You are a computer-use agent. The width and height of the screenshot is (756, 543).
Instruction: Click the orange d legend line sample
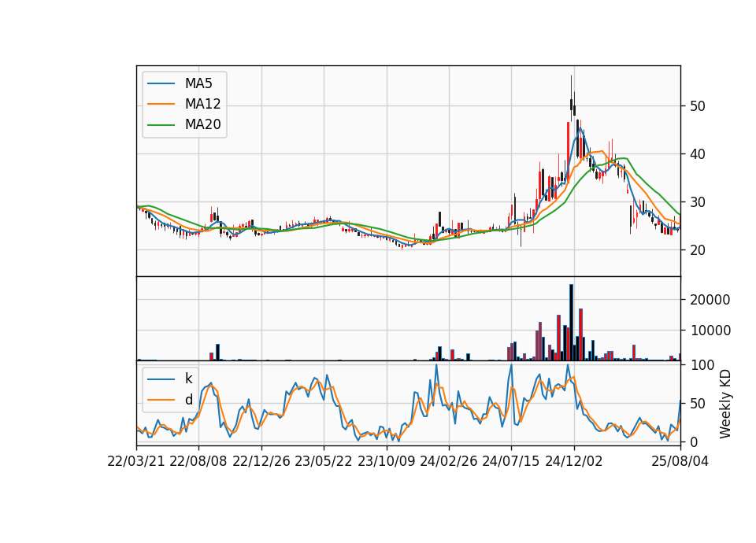pyautogui.click(x=161, y=400)
